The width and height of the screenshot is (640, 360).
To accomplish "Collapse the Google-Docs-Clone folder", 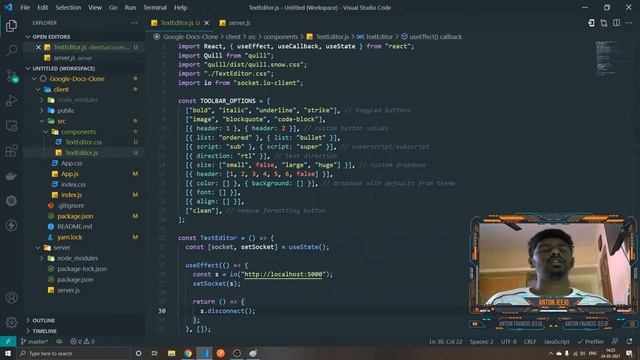I will 84,79.
